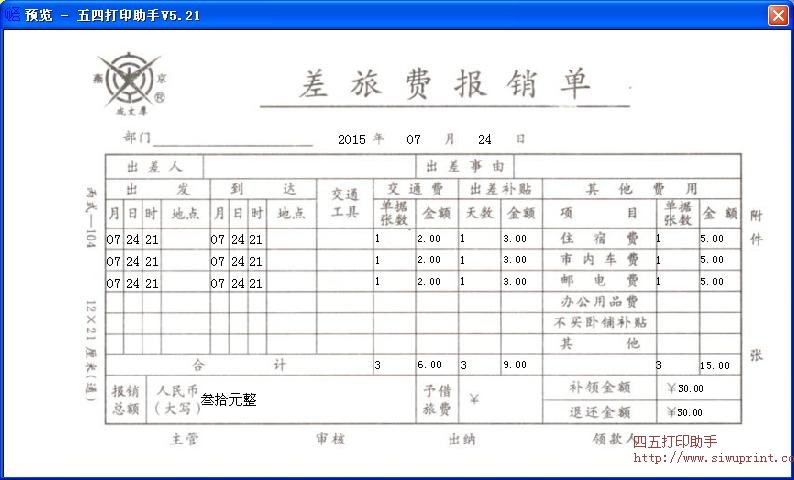Select the day value 24 in the date line
This screenshot has height=480, width=794.
coord(485,140)
